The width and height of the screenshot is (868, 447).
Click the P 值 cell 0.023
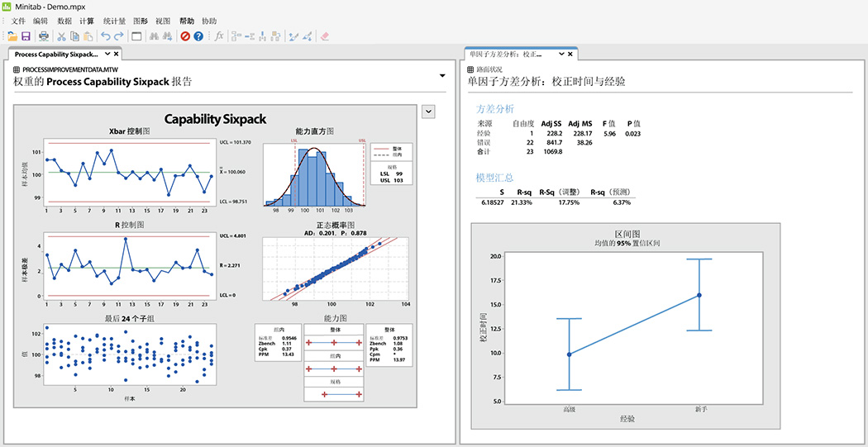tap(632, 133)
